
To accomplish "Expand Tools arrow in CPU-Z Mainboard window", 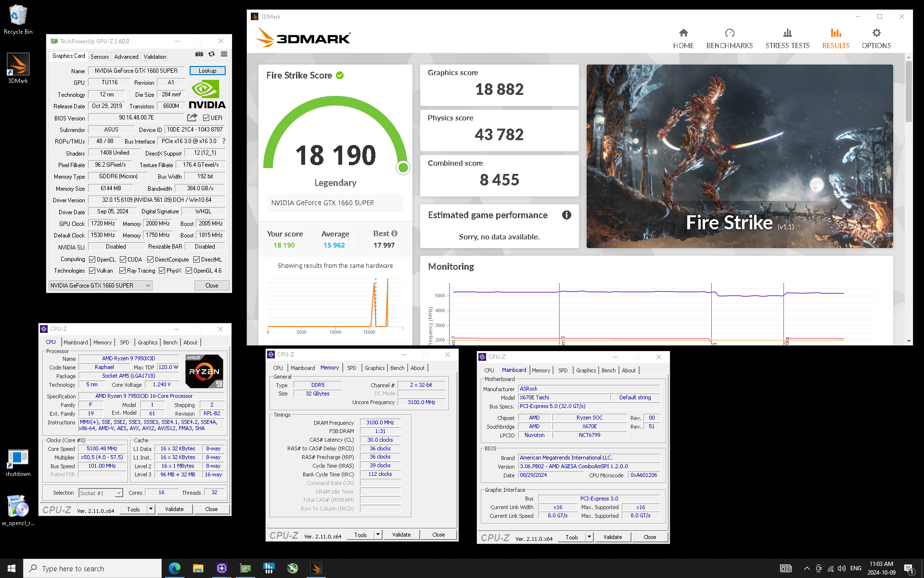I will tap(589, 537).
